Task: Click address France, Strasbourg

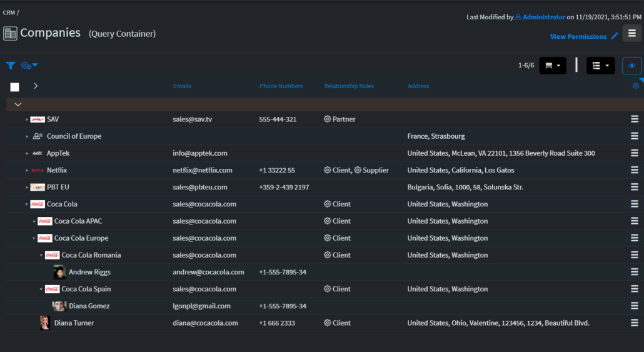Action: [436, 136]
